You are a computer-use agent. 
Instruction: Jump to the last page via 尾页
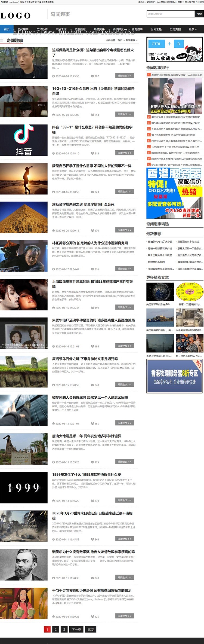[x=91, y=630]
